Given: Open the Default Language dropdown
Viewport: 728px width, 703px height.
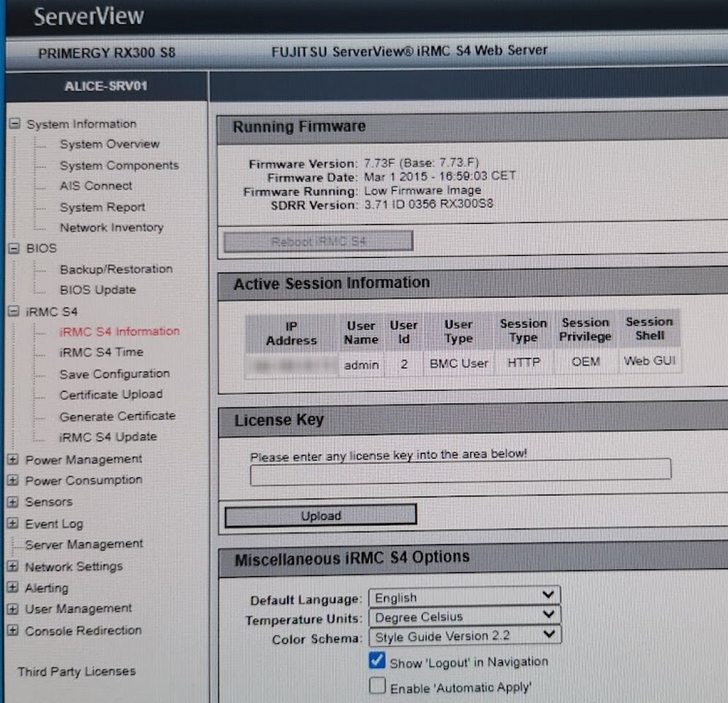Looking at the screenshot, I should click(x=464, y=597).
